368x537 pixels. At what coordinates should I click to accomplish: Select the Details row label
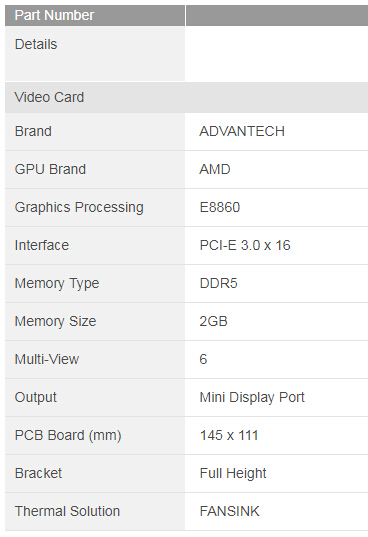[x=36, y=45]
